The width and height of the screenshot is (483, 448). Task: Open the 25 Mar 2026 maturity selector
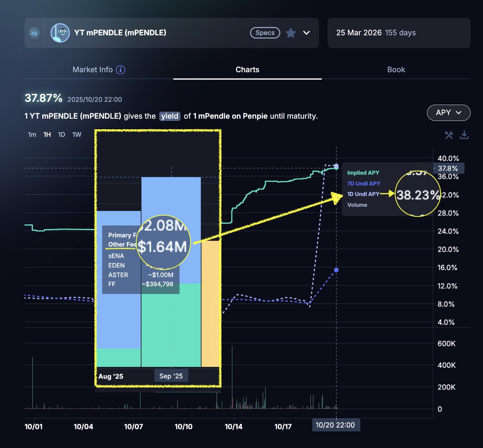(x=398, y=33)
